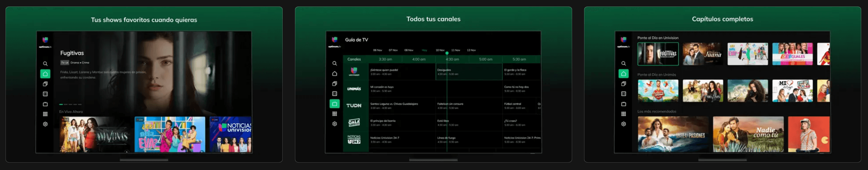Open Mi corazón es tuyo poster

792,91
